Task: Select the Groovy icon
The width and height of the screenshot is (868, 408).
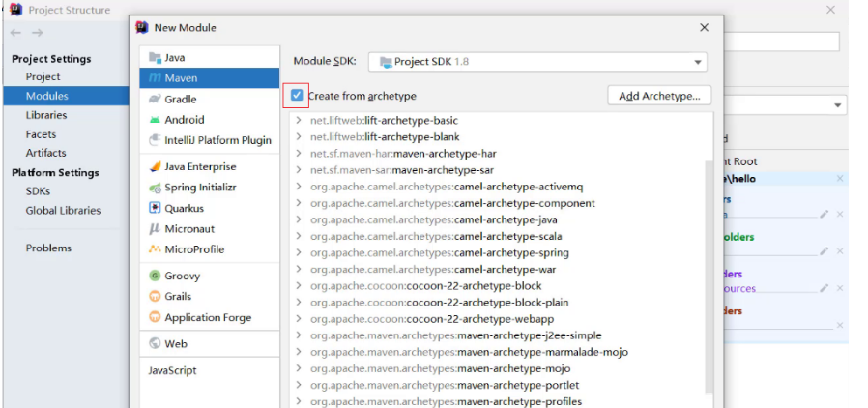Action: [x=155, y=276]
